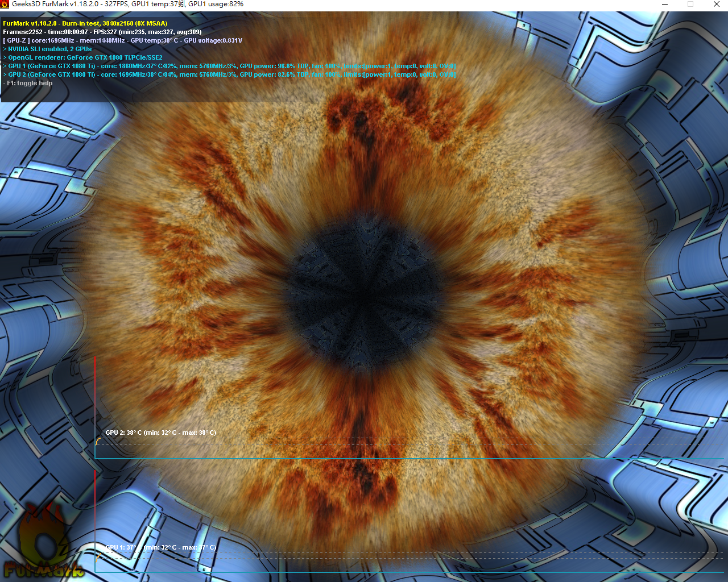Click the 'Frames:2252 - time:00:00:07' line

(x=102, y=32)
